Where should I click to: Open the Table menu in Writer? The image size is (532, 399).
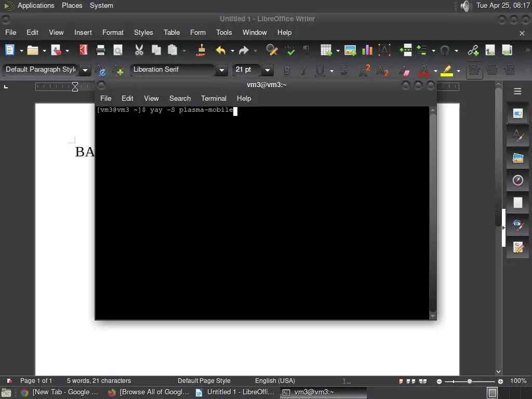tap(171, 33)
